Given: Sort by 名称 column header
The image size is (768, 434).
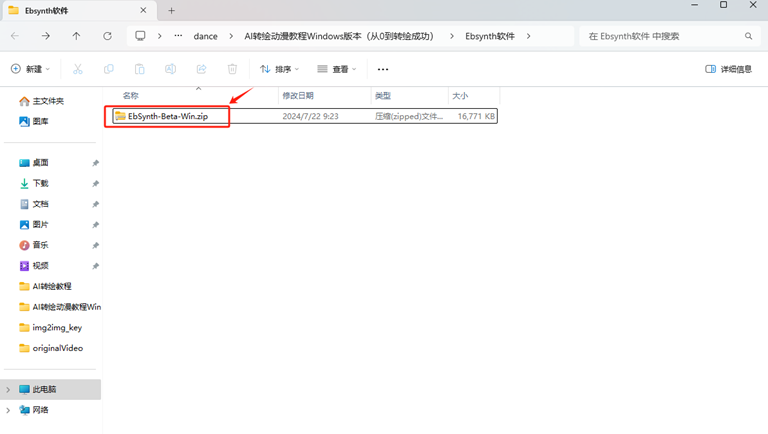Looking at the screenshot, I should click(131, 96).
